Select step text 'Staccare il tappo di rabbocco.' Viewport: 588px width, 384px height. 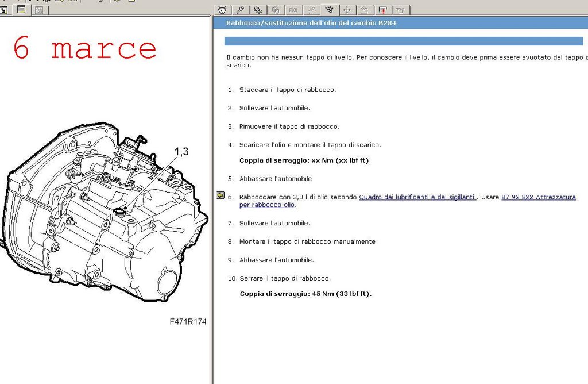288,90
